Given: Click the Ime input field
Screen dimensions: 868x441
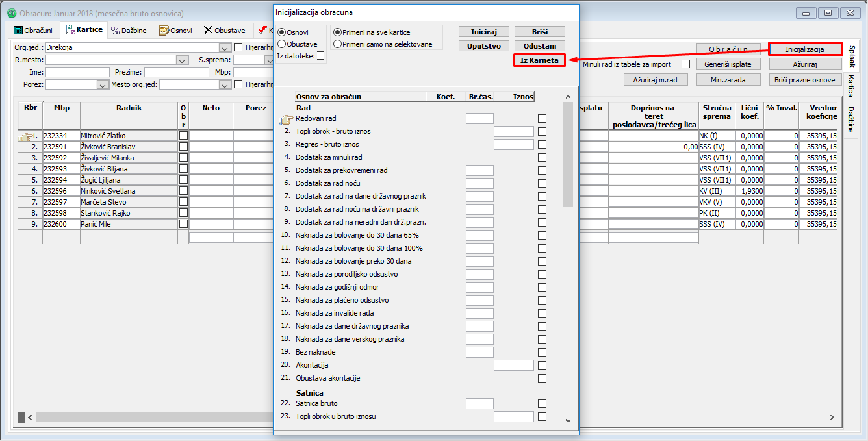Looking at the screenshot, I should pos(77,72).
